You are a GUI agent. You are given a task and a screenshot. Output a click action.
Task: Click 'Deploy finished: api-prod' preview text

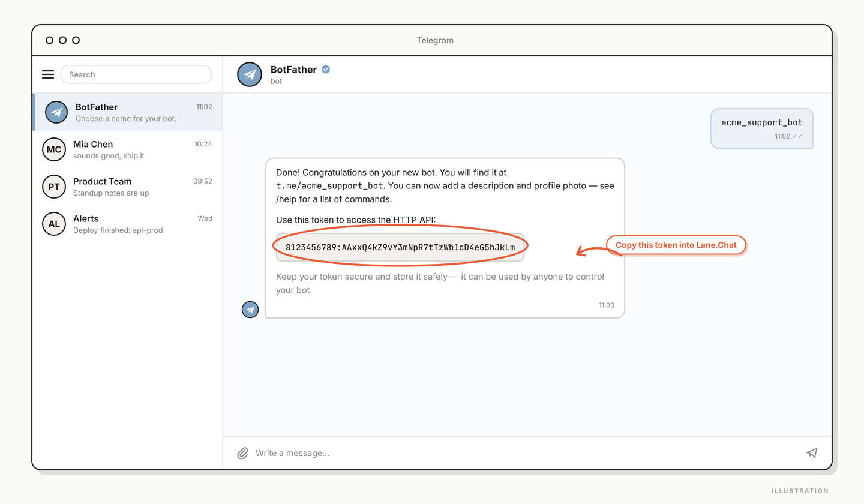(x=118, y=230)
